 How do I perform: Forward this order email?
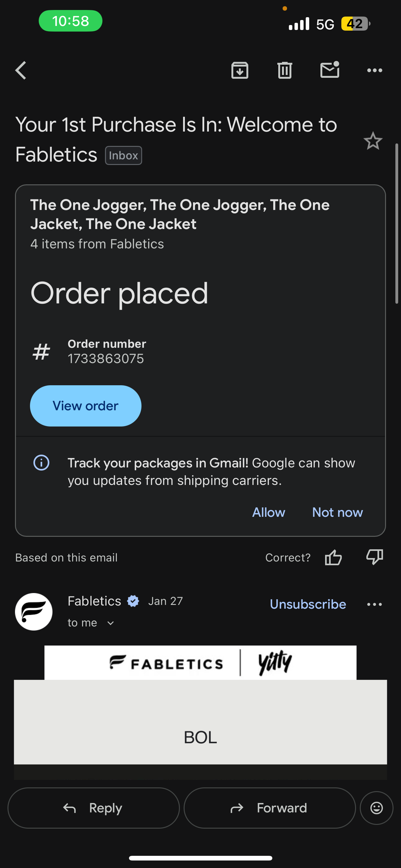[269, 808]
